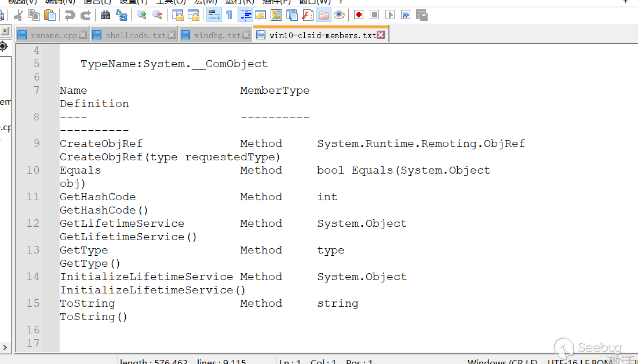638x364 pixels.
Task: Toggle Folder as Workspace panel
Action: (x=323, y=16)
